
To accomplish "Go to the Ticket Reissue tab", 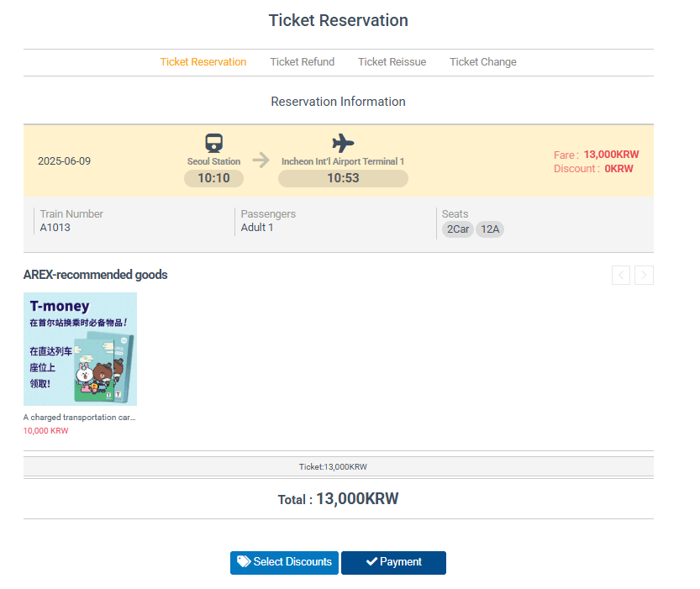I will [x=392, y=62].
